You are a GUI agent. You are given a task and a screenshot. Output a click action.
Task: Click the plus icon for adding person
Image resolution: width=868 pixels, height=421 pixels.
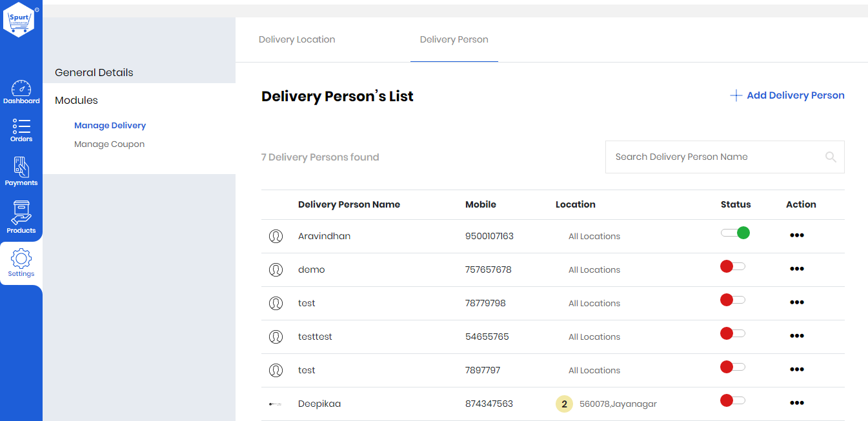[x=736, y=95]
